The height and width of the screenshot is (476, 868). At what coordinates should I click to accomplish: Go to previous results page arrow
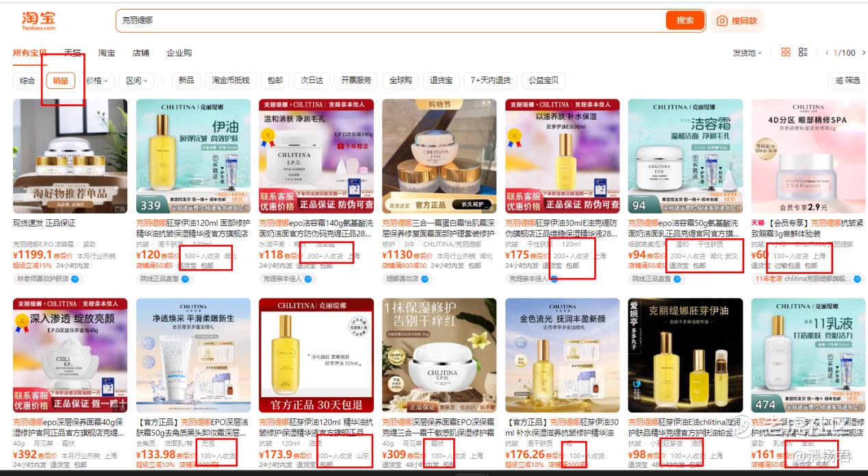(827, 53)
